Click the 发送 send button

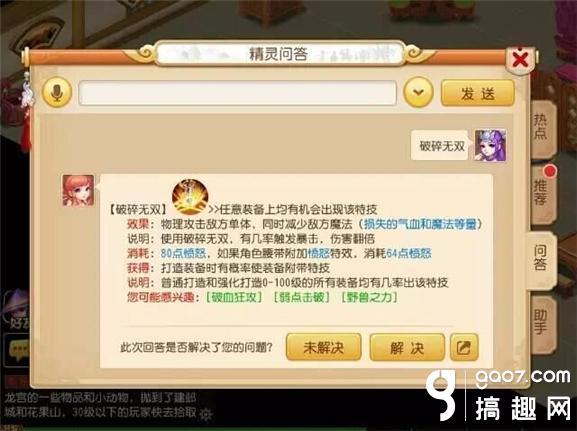(478, 93)
